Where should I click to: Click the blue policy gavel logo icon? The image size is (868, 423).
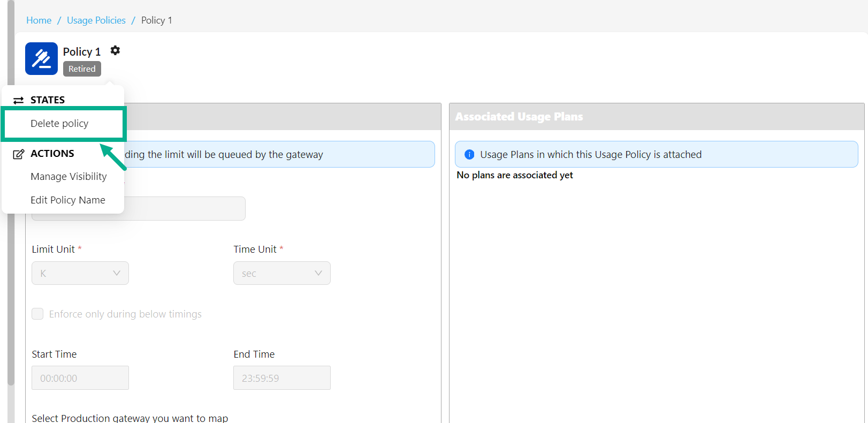pos(41,59)
